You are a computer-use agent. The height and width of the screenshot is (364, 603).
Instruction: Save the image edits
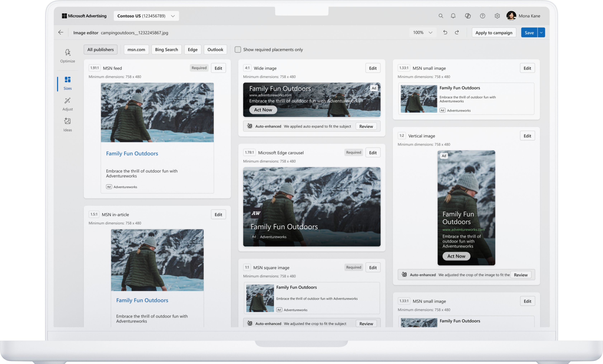click(529, 33)
